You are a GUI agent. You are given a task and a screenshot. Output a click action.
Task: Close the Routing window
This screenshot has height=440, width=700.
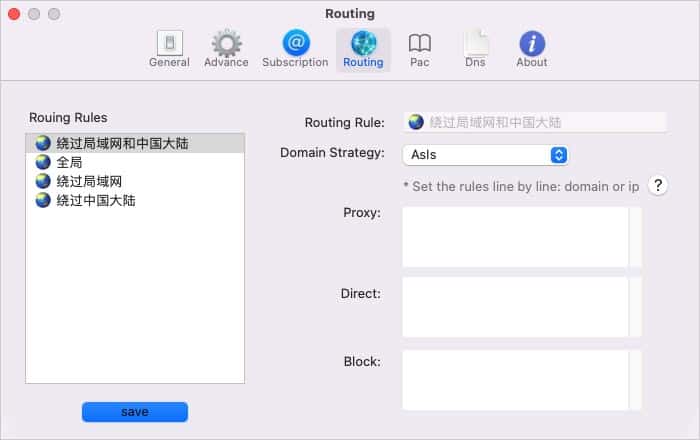14,14
